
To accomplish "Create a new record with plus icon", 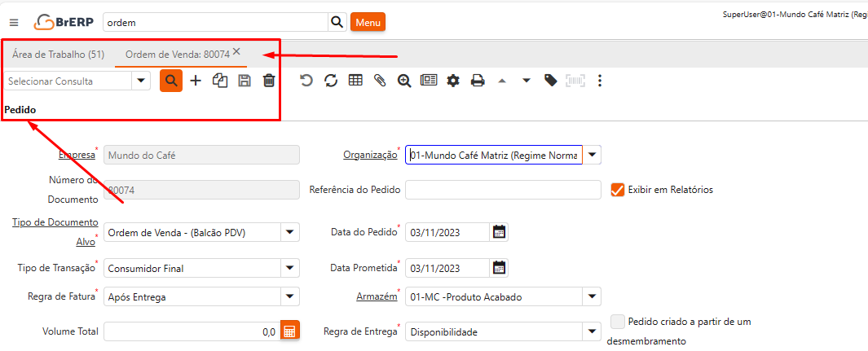I will [x=196, y=81].
